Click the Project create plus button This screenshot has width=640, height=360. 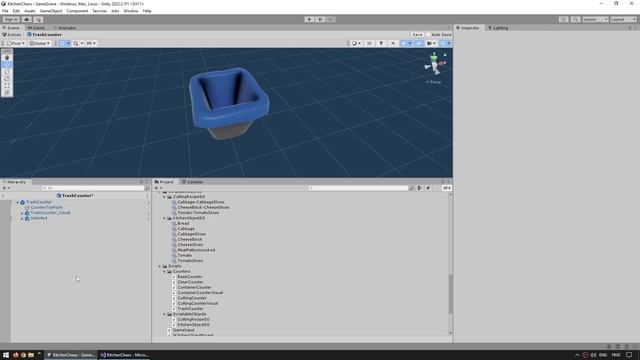[158, 188]
